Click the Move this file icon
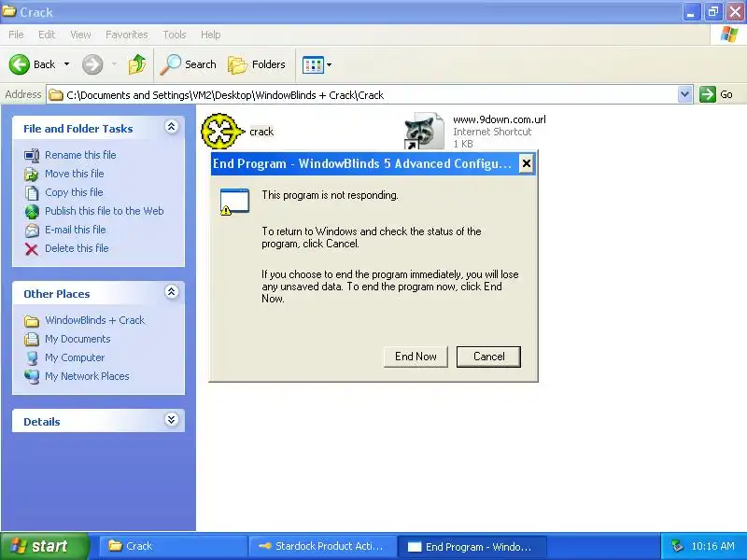Image resolution: width=747 pixels, height=560 pixels. coord(32,175)
